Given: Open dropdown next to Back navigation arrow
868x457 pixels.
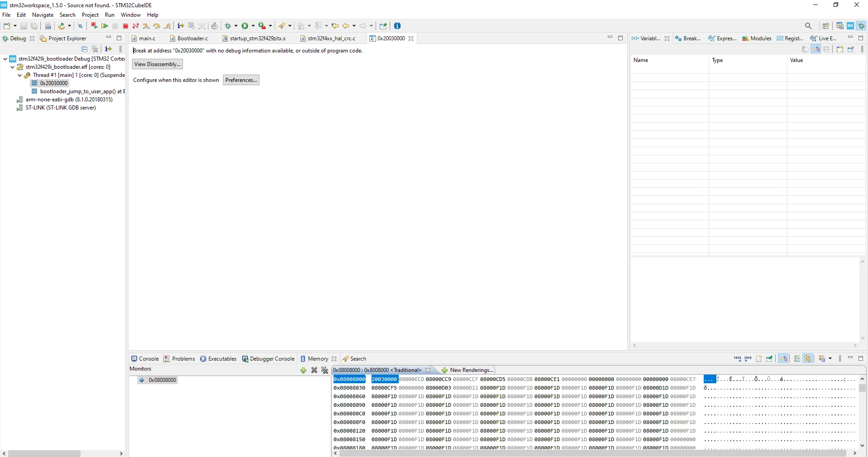Looking at the screenshot, I should click(354, 26).
